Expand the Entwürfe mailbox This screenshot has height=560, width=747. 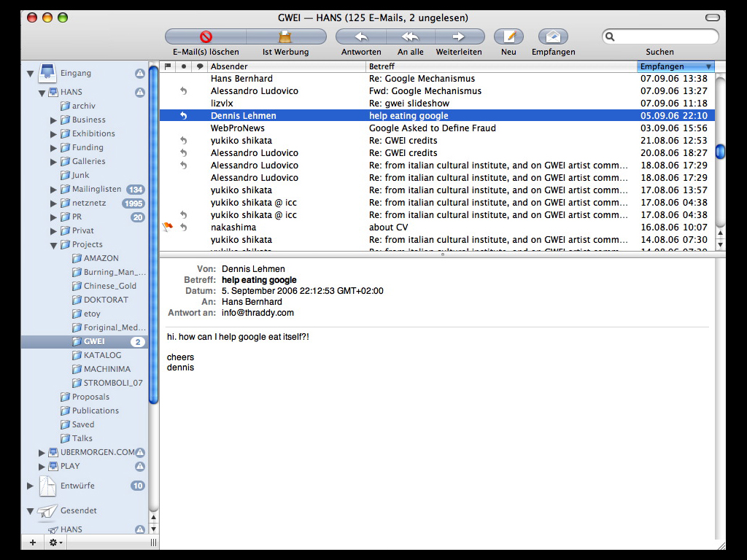[x=31, y=486]
